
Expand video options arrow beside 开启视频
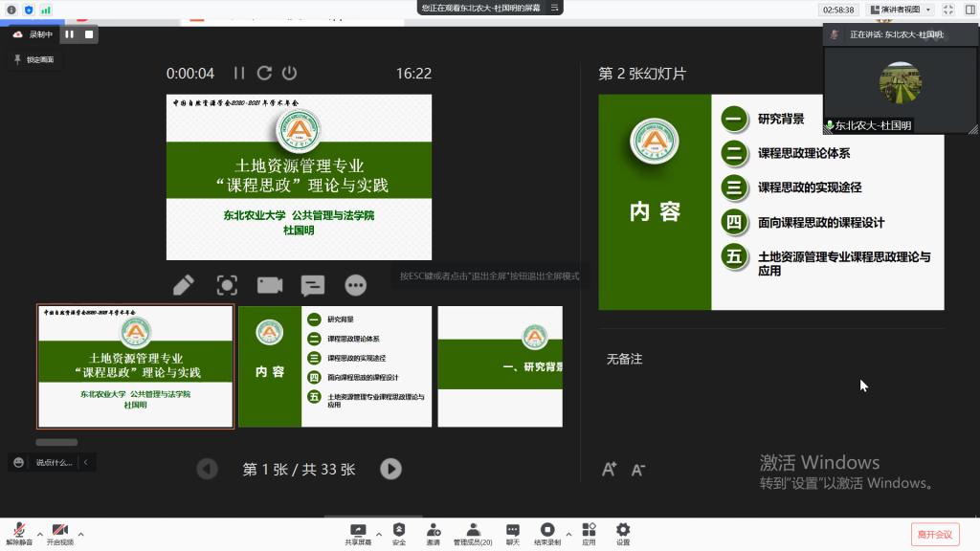tap(80, 533)
